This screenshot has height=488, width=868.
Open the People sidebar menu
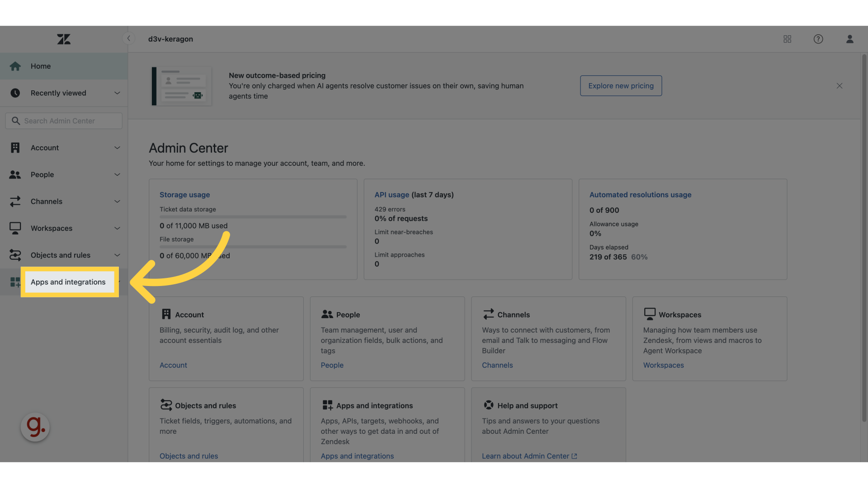64,174
